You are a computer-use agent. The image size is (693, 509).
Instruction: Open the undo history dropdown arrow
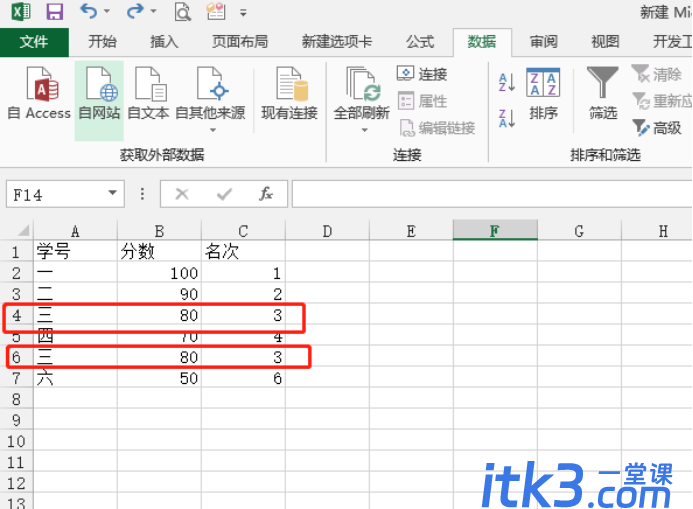(107, 11)
